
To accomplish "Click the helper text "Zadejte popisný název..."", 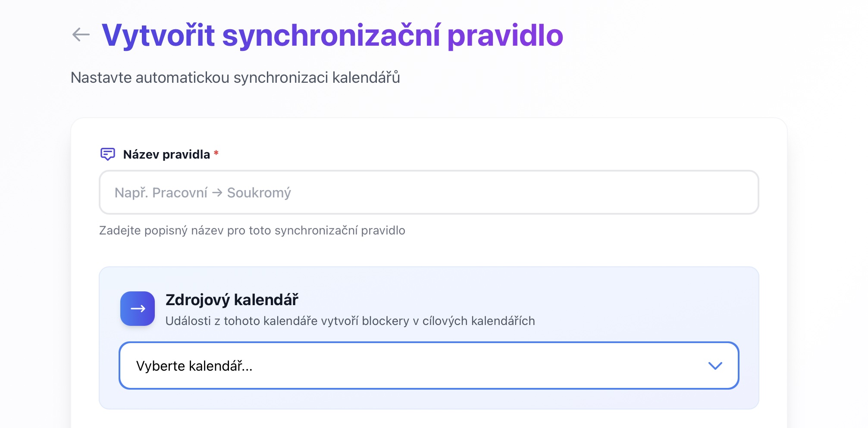I will 252,231.
